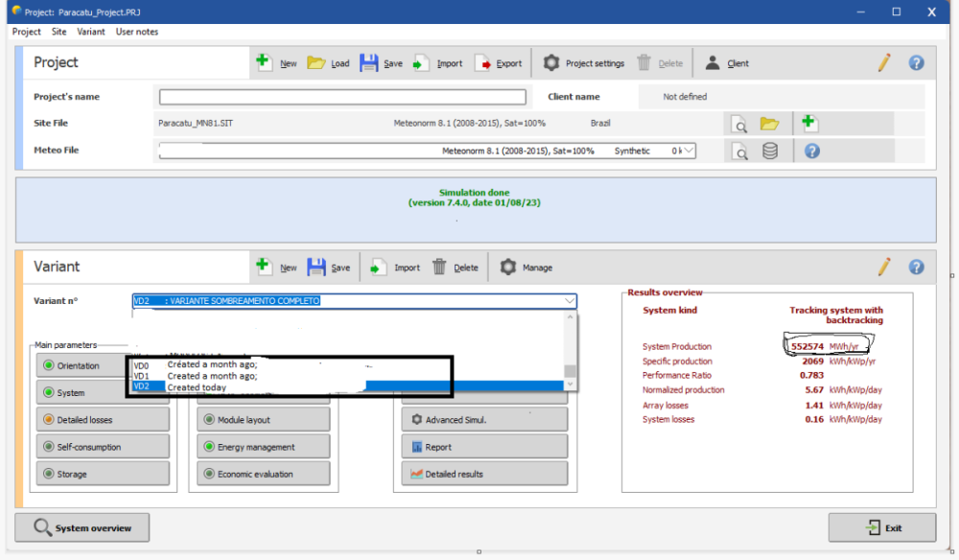
Task: Export the project using Export icon
Action: coord(483,63)
